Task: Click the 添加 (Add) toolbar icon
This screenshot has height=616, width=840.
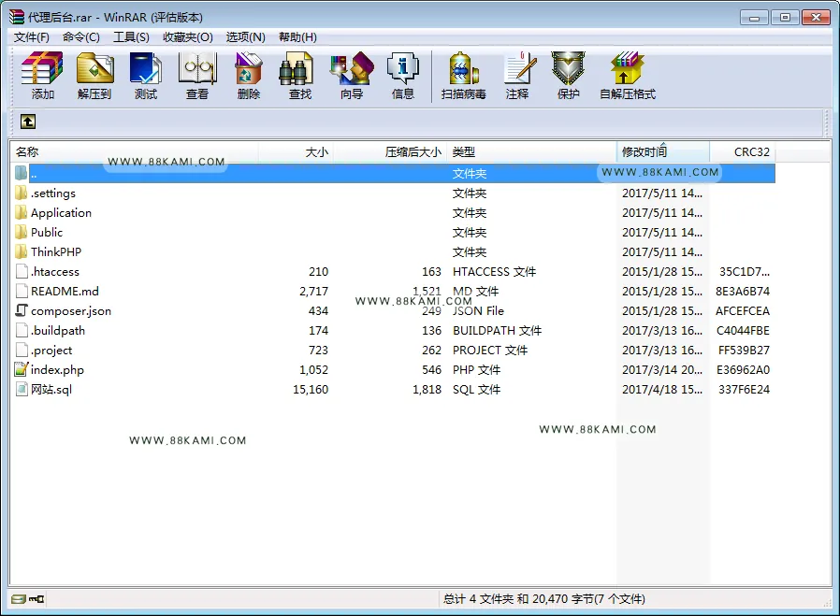Action: [42, 76]
